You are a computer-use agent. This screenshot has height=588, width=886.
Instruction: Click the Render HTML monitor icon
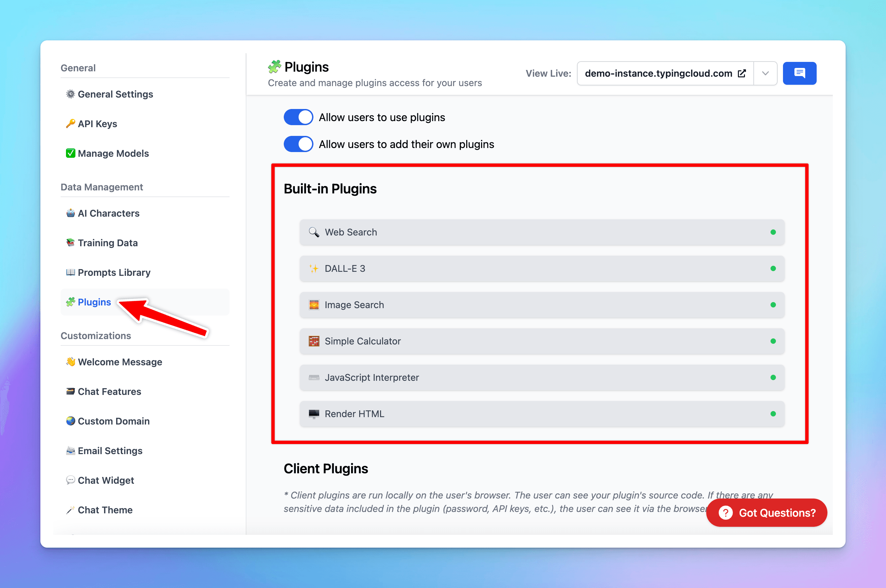(x=314, y=414)
